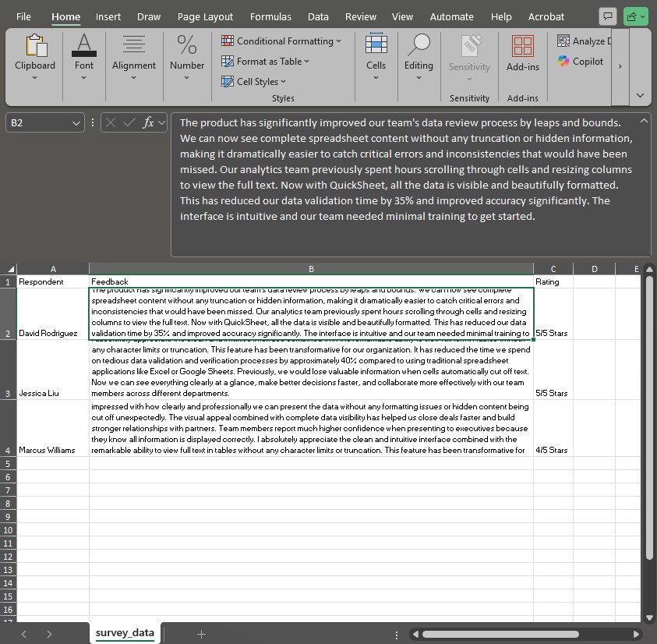Select the survey_data sheet tab
Viewport: 657px width, 644px height.
[124, 633]
